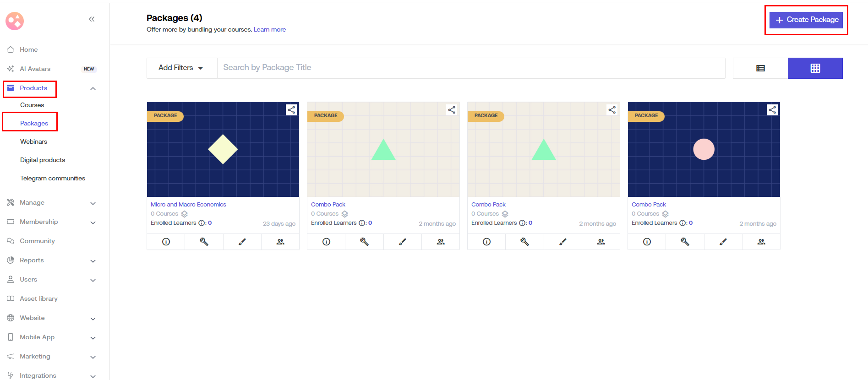868x380 pixels.
Task: Click the Search by Package Title field
Action: click(x=471, y=68)
